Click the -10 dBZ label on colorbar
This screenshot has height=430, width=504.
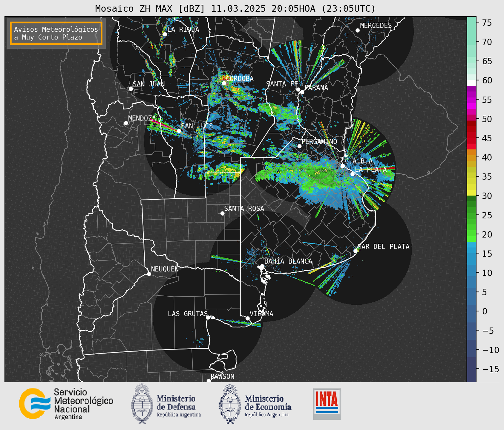coord(490,350)
